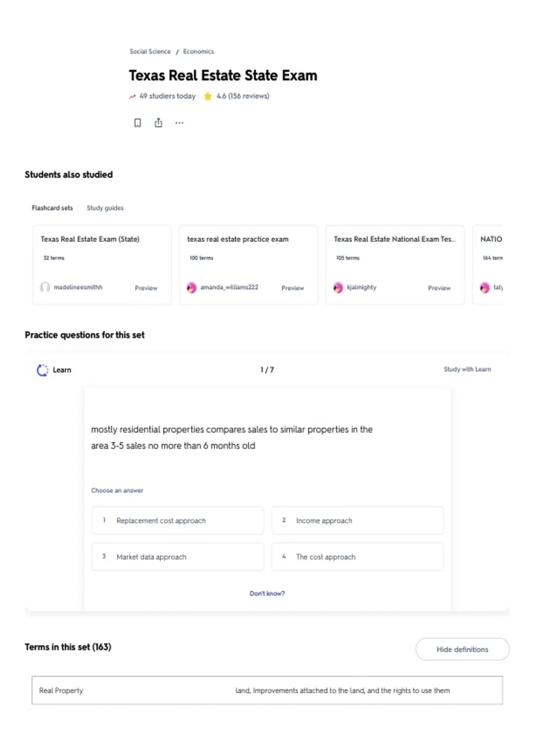The image size is (534, 756).
Task: Choose answer 4 The cost approach
Action: point(357,557)
